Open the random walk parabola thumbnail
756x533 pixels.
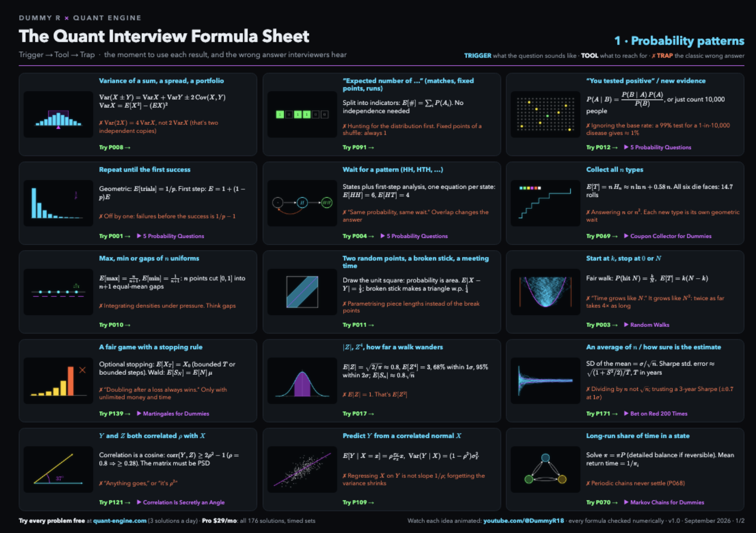(x=545, y=292)
